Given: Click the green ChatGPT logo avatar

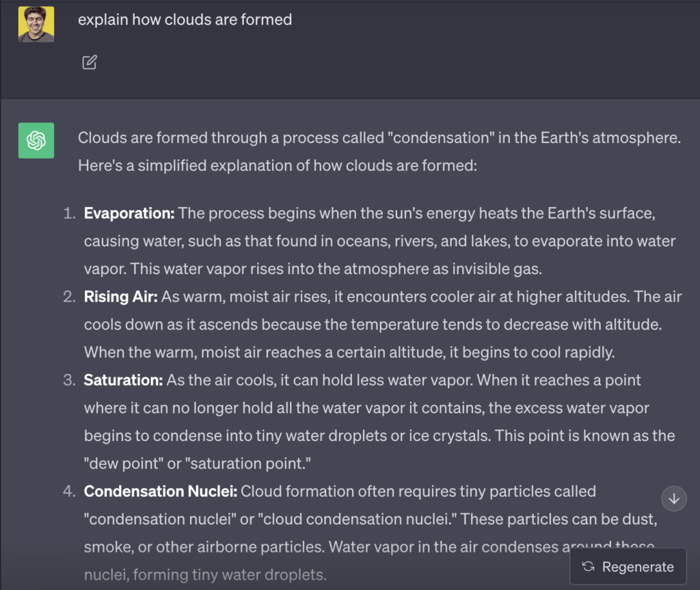Looking at the screenshot, I should pyautogui.click(x=36, y=141).
